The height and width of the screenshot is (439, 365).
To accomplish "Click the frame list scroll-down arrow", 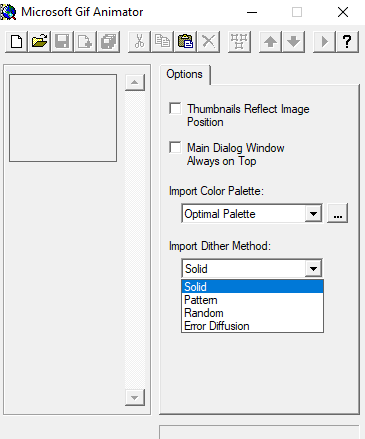I will pos(135,398).
